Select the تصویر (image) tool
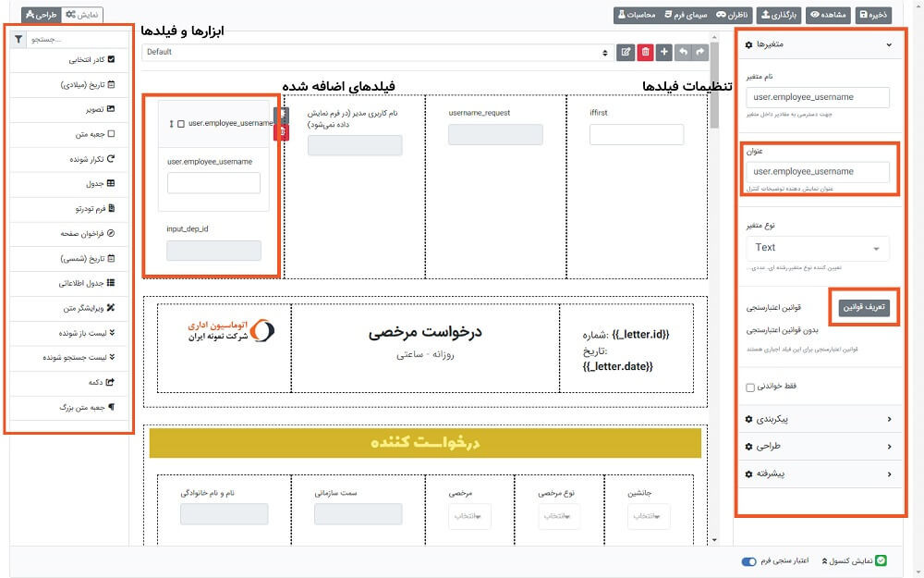 point(69,109)
